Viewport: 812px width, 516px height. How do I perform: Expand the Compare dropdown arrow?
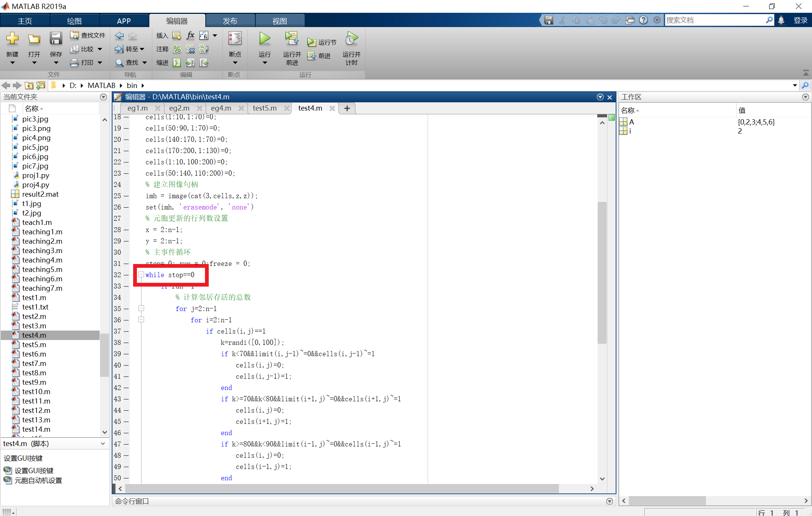tap(100, 49)
